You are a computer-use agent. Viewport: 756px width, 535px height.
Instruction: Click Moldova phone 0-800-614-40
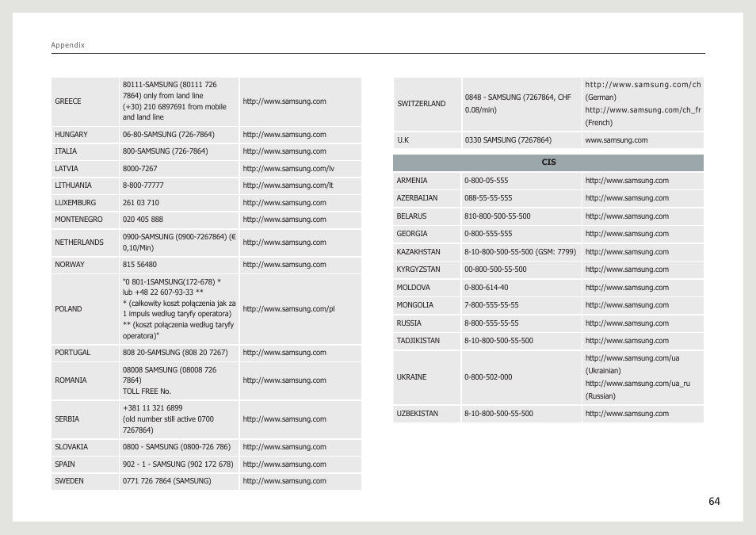click(486, 288)
